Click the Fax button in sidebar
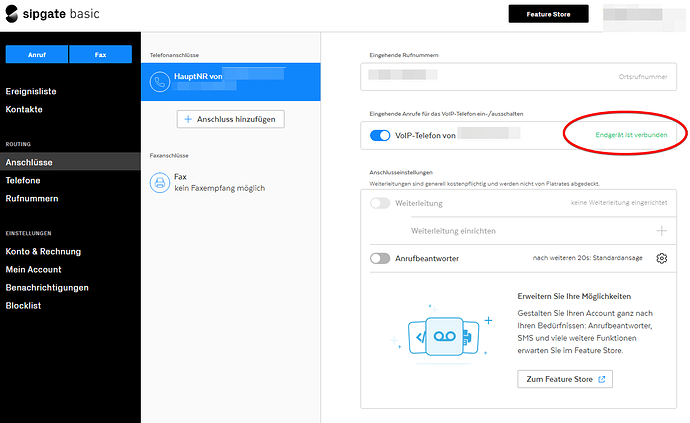 pyautogui.click(x=100, y=55)
